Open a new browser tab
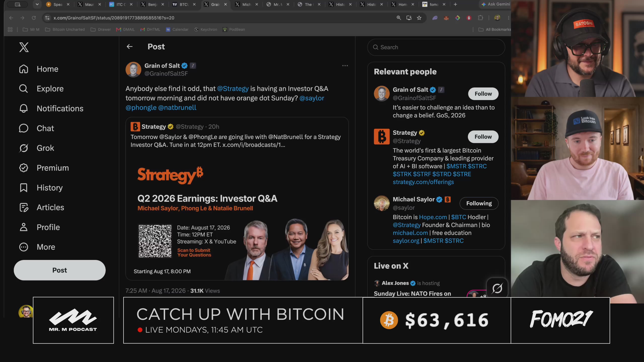644x362 pixels. tap(455, 4)
